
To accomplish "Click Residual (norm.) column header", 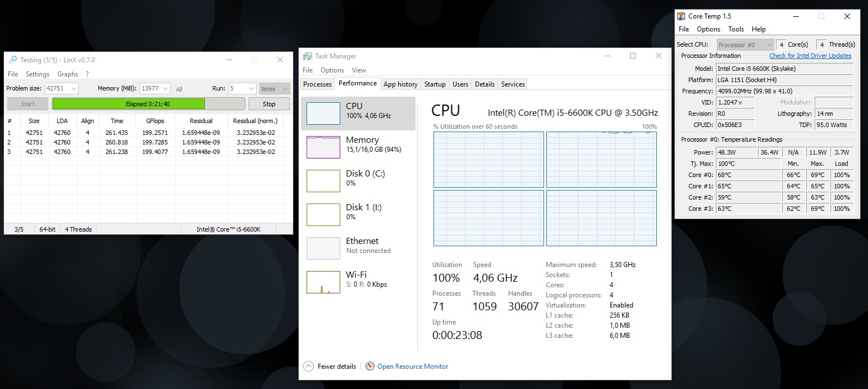I will coord(255,121).
